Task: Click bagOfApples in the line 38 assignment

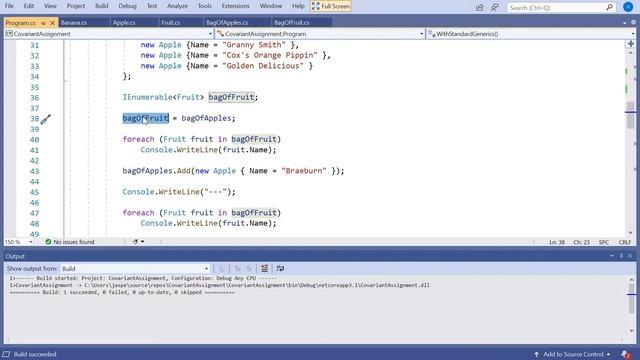Action: click(x=206, y=118)
